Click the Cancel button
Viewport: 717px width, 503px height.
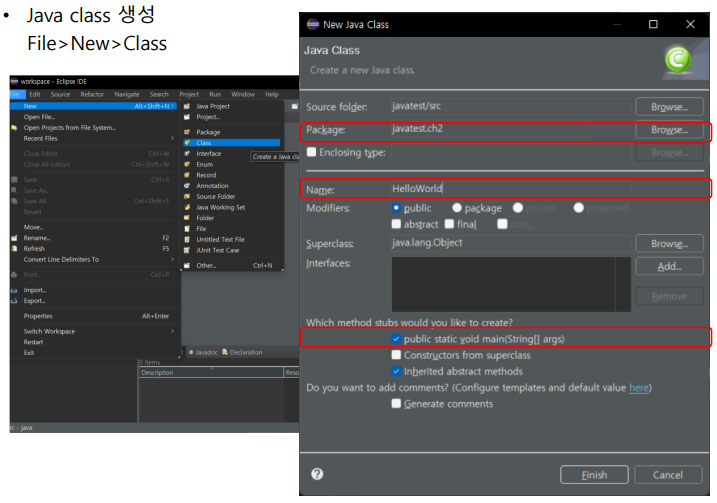pos(668,475)
